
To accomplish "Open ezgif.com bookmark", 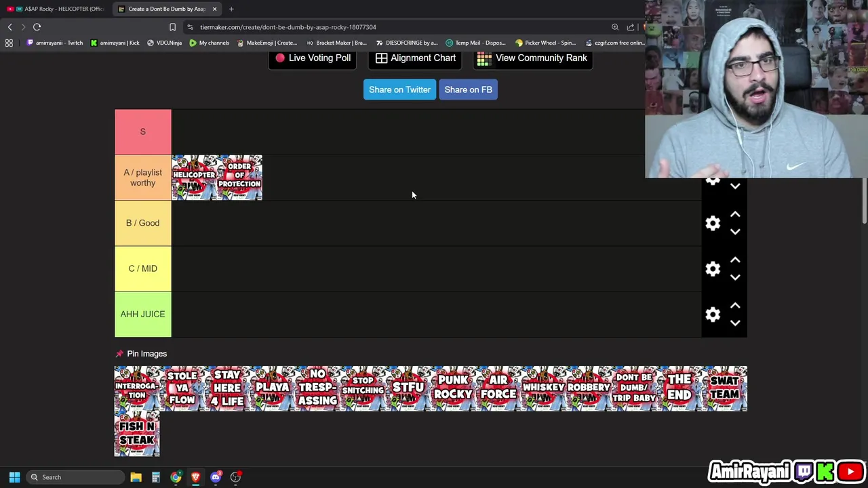I will 614,43.
